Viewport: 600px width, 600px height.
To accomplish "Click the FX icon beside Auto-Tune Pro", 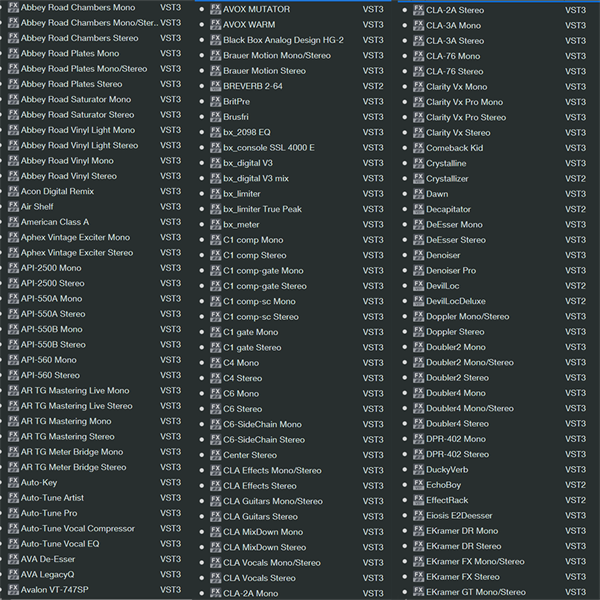I will click(13, 513).
